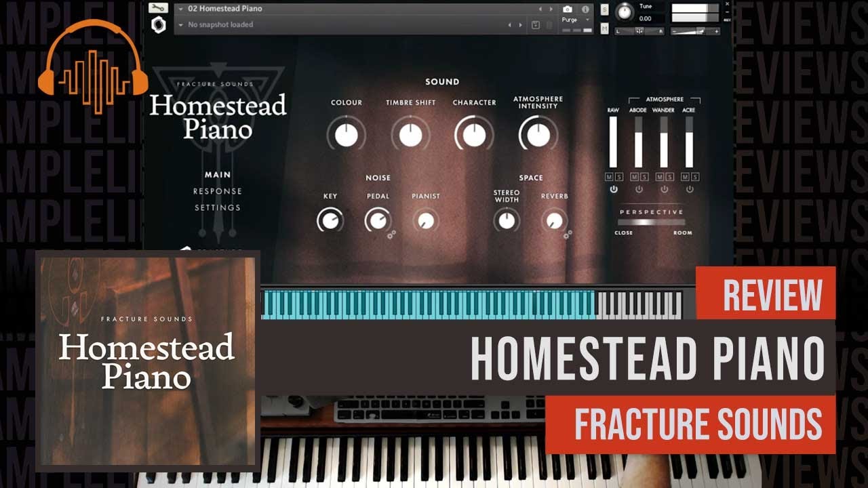Toggle the RAW channel power button
Image resolution: width=868 pixels, height=488 pixels.
[x=614, y=190]
